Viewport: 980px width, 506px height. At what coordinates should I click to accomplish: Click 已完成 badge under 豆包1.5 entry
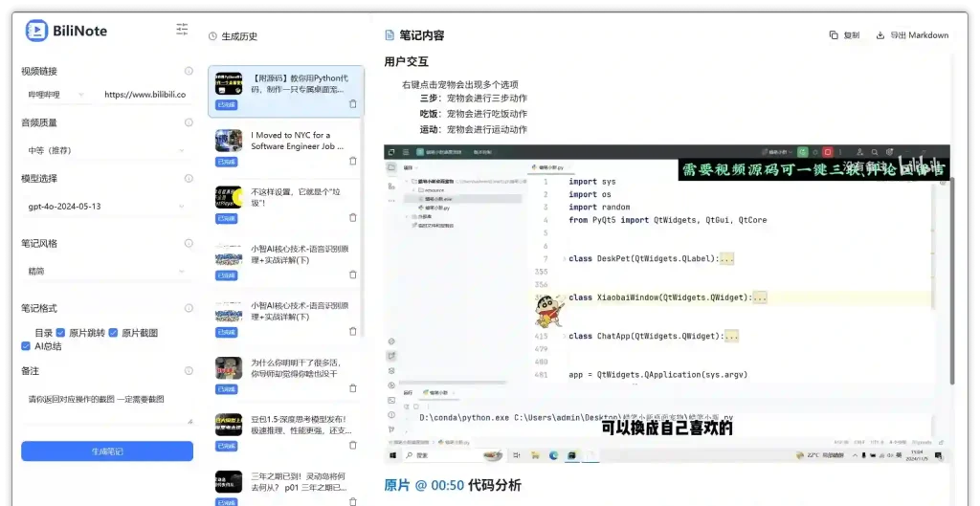(x=226, y=446)
